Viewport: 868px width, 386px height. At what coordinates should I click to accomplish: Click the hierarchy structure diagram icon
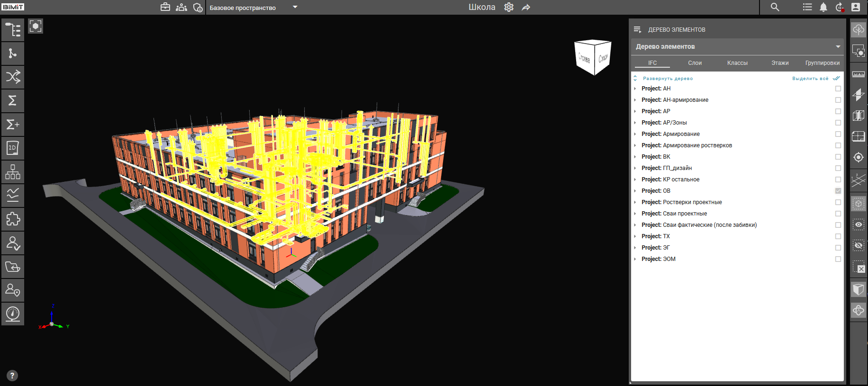13,172
